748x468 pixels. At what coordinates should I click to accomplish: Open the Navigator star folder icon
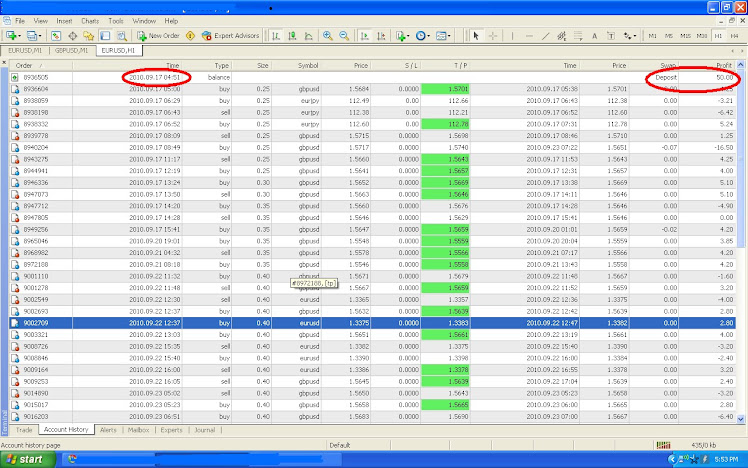pyautogui.click(x=89, y=36)
